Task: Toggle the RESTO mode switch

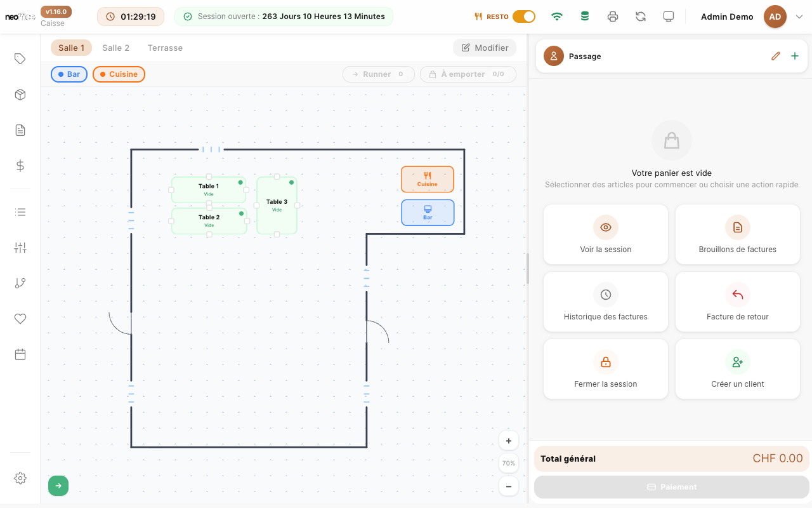Action: (x=524, y=17)
